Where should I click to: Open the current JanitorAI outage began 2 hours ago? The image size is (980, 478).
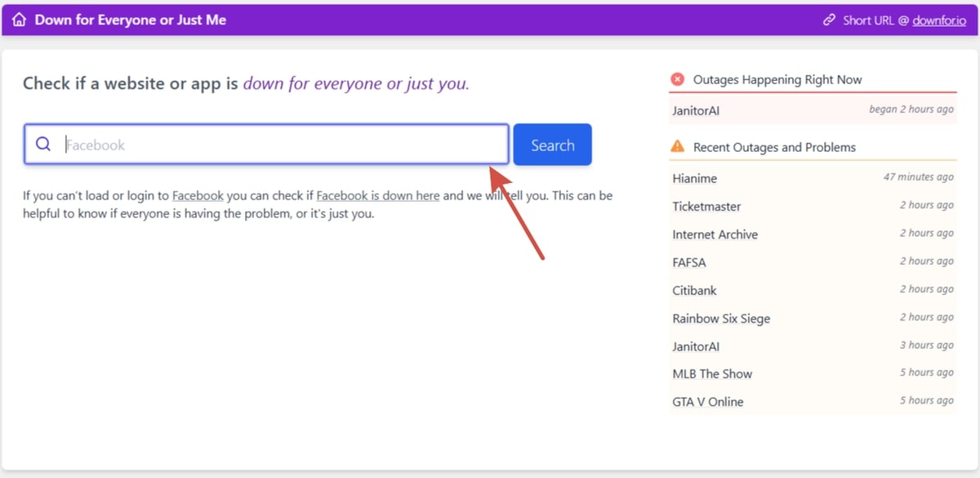click(x=813, y=109)
